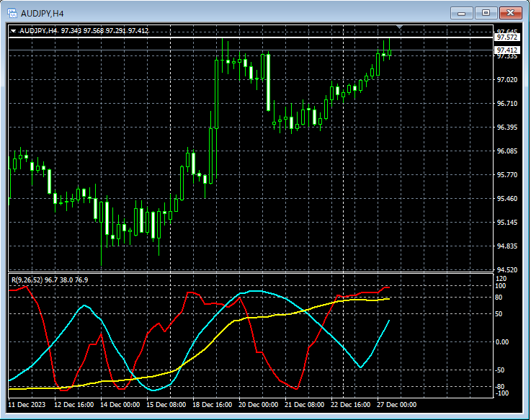Click the 96.085 price scale value
The height and width of the screenshot is (420, 531).
coord(507,151)
